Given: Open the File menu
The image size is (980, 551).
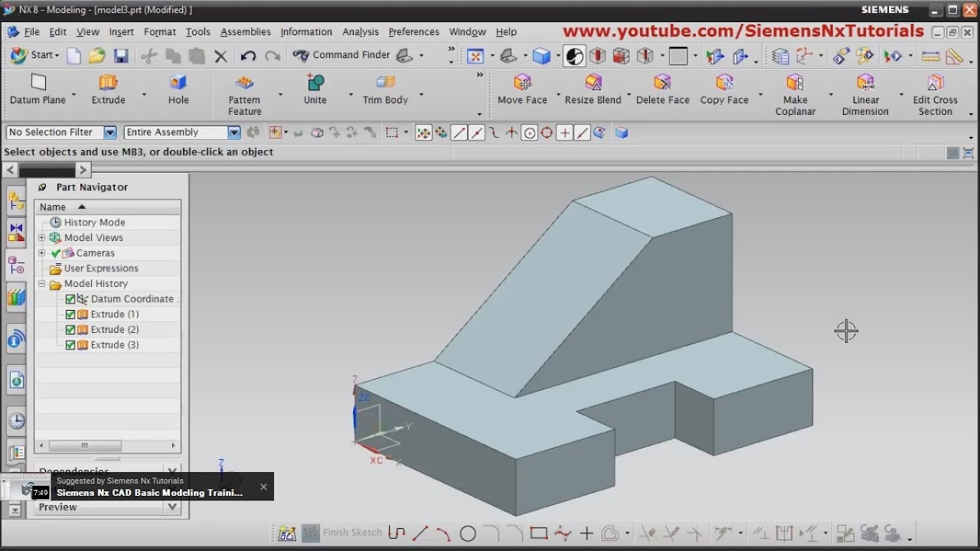Looking at the screenshot, I should (31, 32).
